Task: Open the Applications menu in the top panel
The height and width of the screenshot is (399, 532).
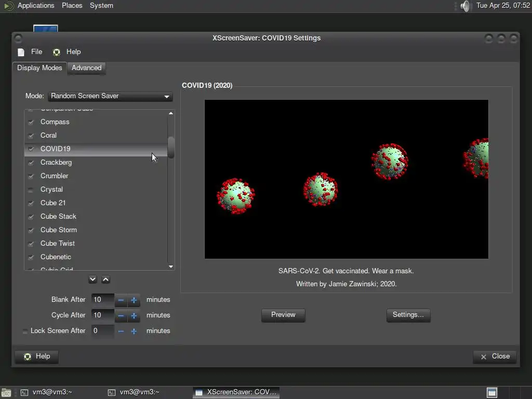Action: pyautogui.click(x=36, y=5)
